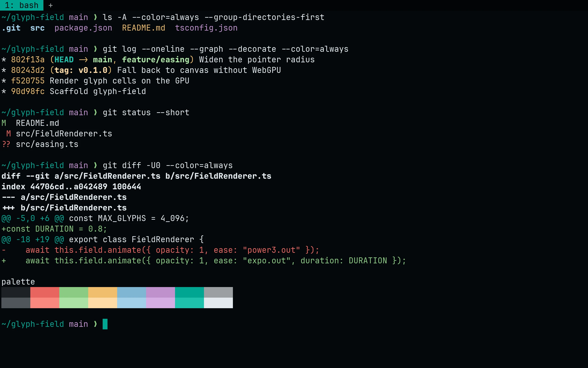This screenshot has width=588, height=368.
Task: Click 'README.md' in git status output
Action: point(37,123)
